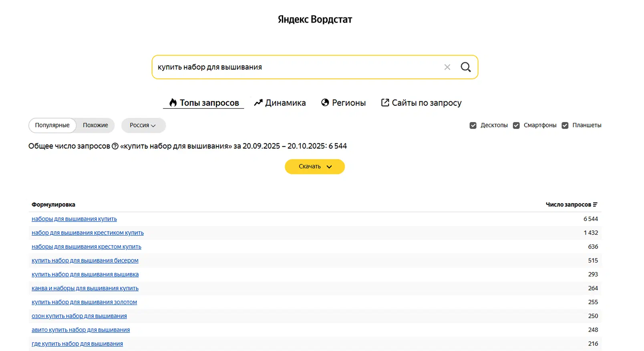Click the Общее число запросов summary text
This screenshot has height=351, width=644.
187,146
